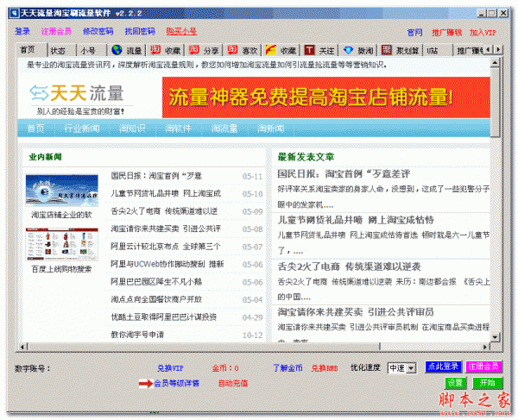Click the red 购买小号 link
518x420 pixels.
click(x=181, y=31)
